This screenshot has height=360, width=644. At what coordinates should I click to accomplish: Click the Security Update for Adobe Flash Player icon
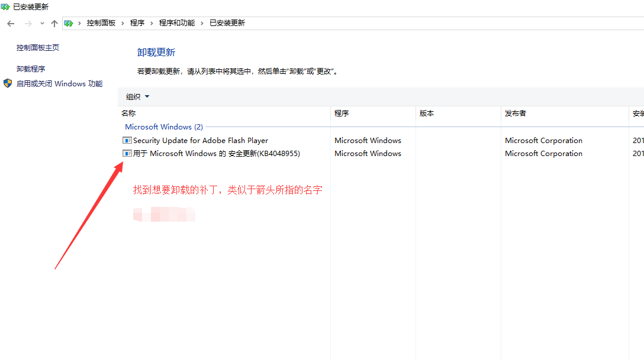point(127,141)
